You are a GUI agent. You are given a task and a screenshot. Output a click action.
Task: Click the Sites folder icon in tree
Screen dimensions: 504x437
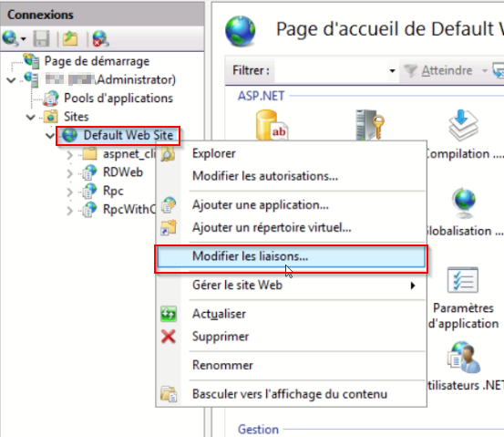tap(51, 117)
